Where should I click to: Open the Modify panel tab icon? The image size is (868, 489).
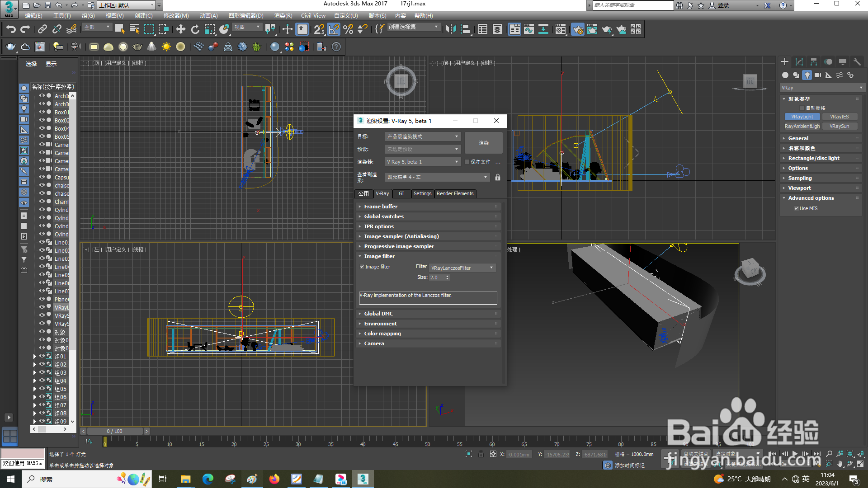coord(799,62)
